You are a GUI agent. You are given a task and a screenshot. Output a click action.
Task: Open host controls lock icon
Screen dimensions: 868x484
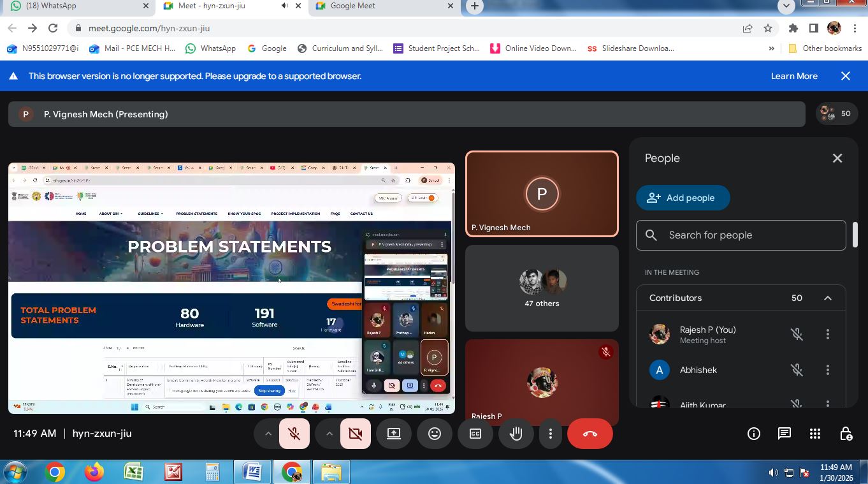tap(846, 434)
